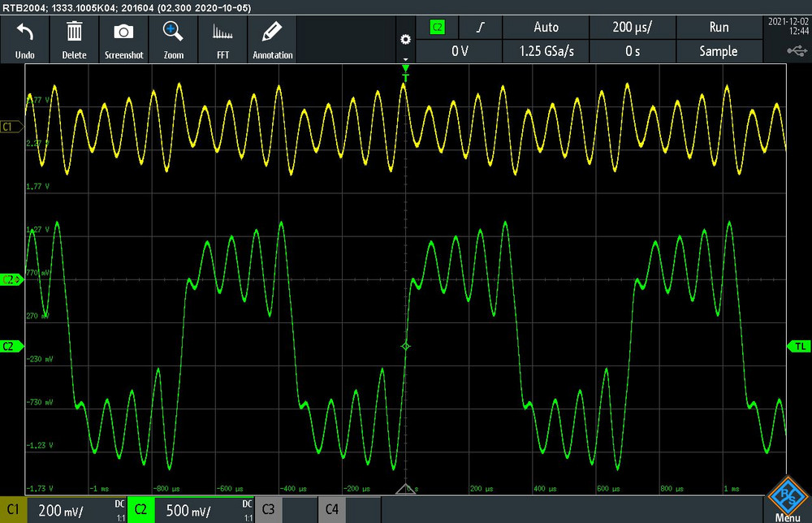The height and width of the screenshot is (523, 812).
Task: Select the C1 channel ground marker
Action: click(11, 127)
